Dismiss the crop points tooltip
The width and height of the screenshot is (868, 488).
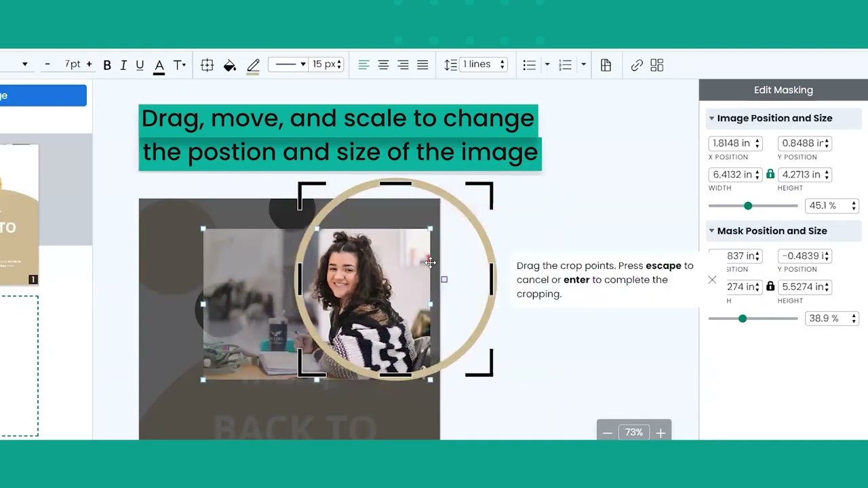[x=712, y=279]
